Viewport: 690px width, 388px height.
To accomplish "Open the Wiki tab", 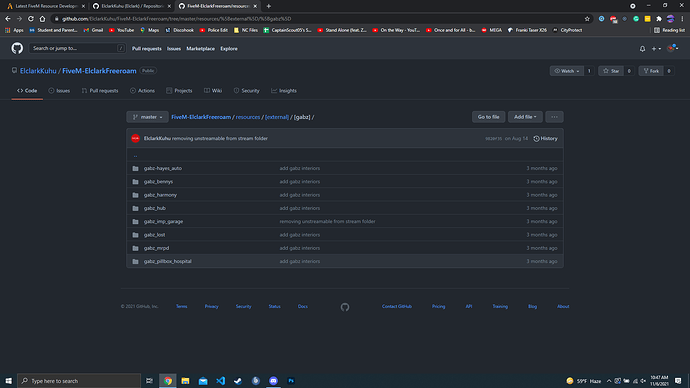I will coord(213,91).
